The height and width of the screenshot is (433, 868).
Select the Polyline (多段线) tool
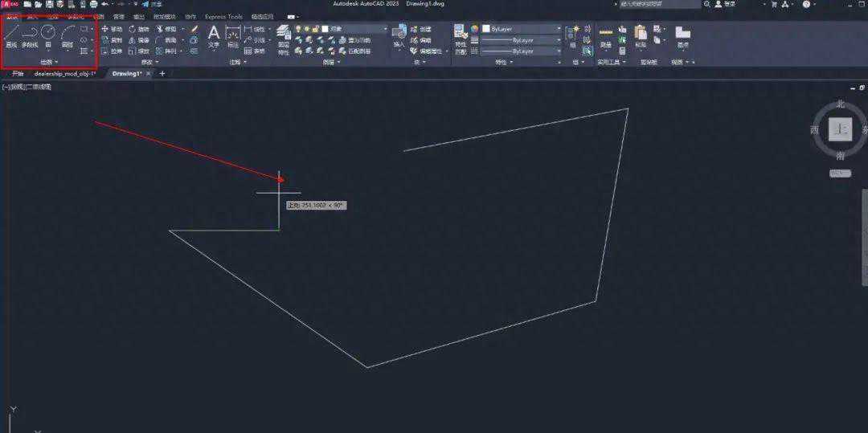tap(29, 36)
